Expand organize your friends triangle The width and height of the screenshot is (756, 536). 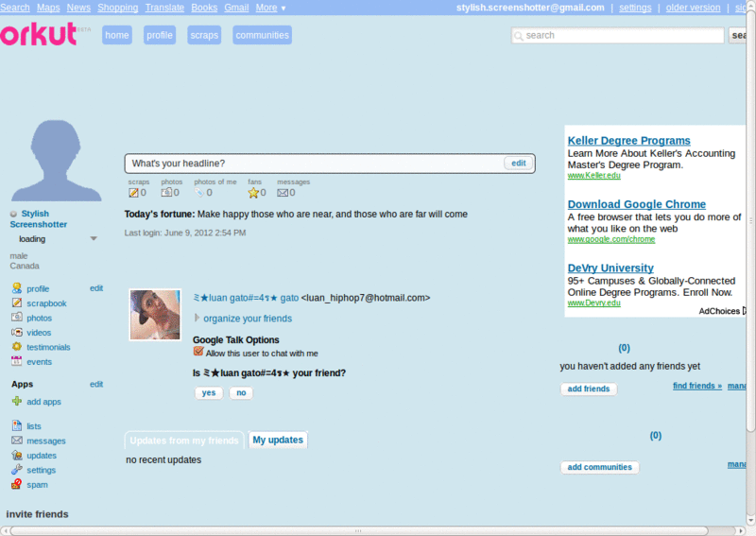coord(197,318)
